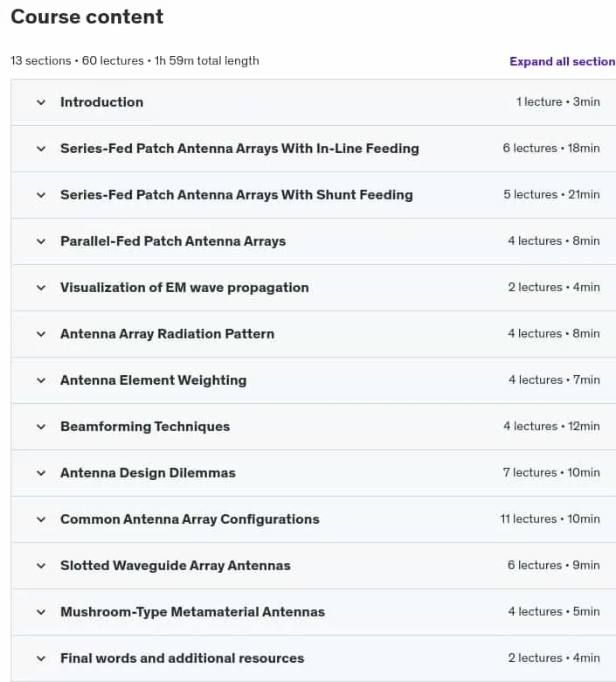Click chevron for Common Antenna Array Configurations
Screen dimensions: 616x682
tap(41, 519)
